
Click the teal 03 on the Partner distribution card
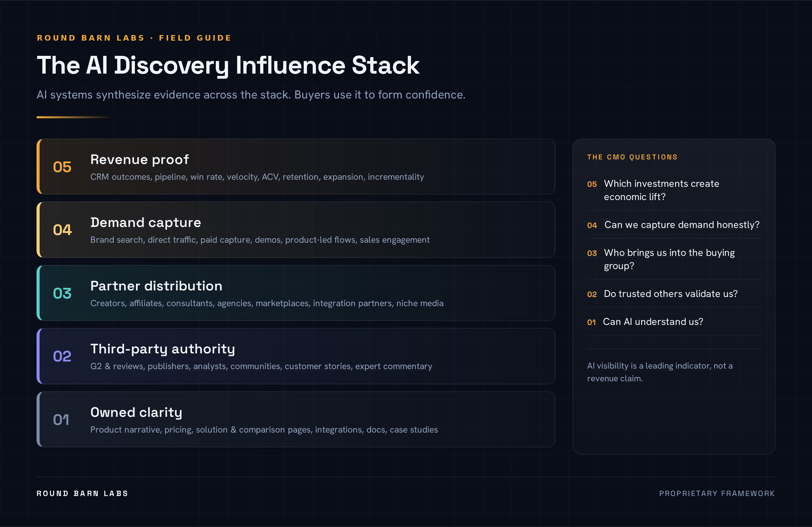point(62,293)
